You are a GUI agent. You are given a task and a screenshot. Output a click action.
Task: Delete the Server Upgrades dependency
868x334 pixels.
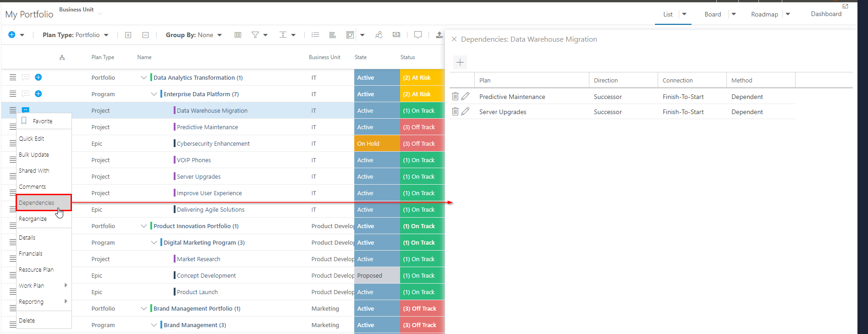click(x=455, y=111)
